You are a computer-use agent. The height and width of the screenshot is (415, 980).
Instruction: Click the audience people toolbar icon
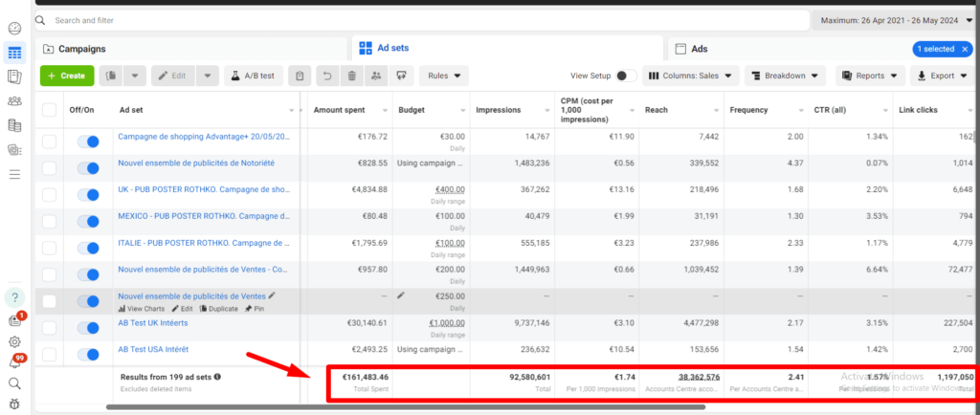[376, 76]
